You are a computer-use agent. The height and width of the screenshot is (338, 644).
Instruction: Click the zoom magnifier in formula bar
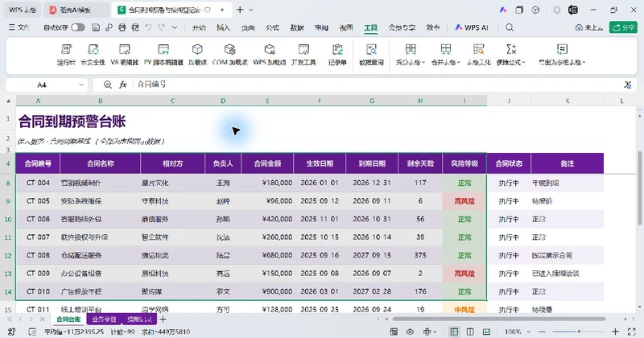click(108, 84)
